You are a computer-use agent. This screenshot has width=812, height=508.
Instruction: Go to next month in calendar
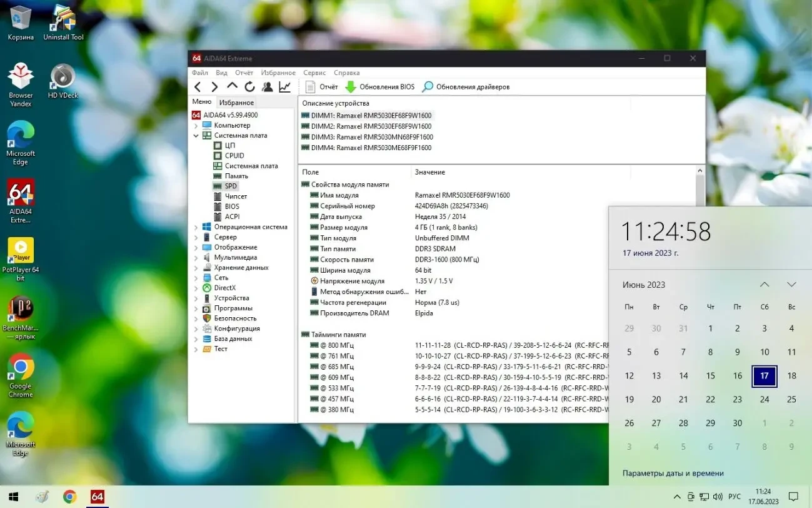[791, 285]
